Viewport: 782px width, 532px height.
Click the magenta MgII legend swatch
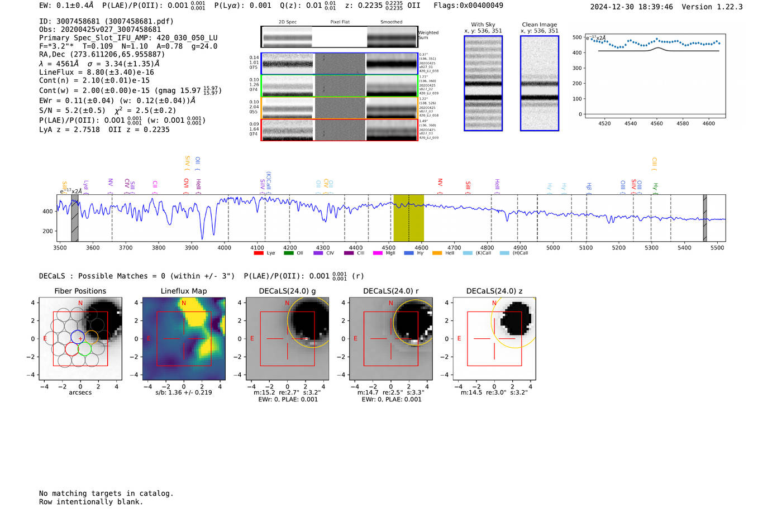tap(378, 253)
